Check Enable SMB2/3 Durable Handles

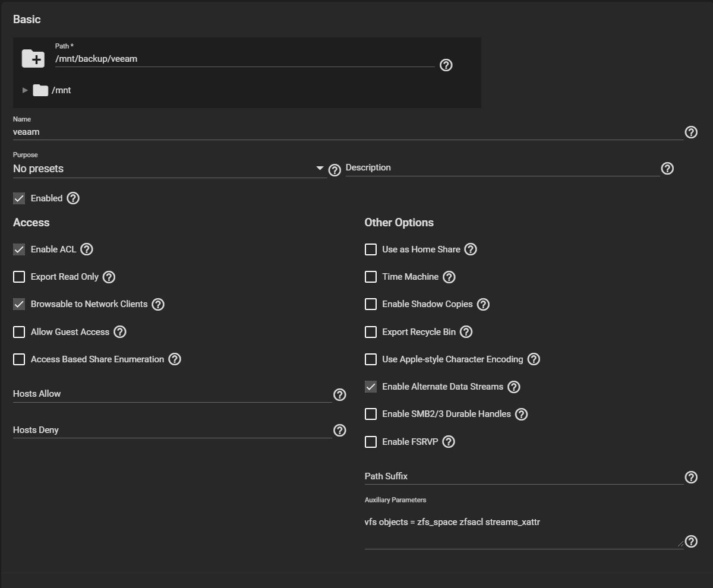tap(371, 414)
